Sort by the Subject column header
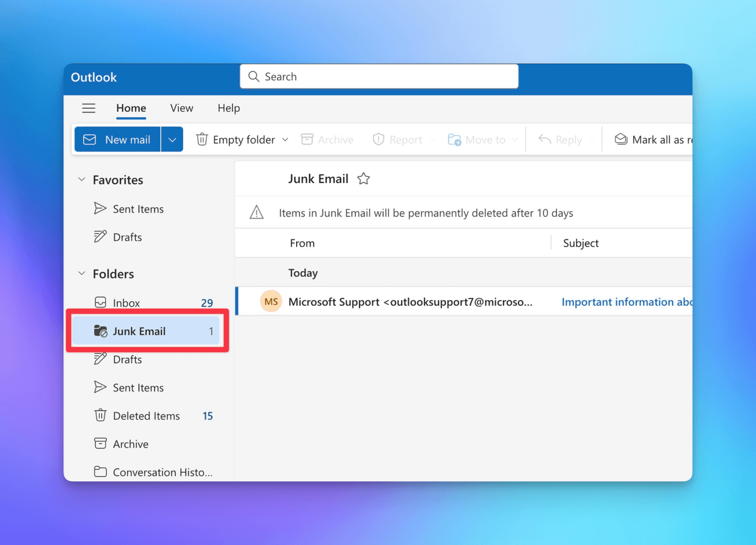Screen dimensions: 756x545 581,243
